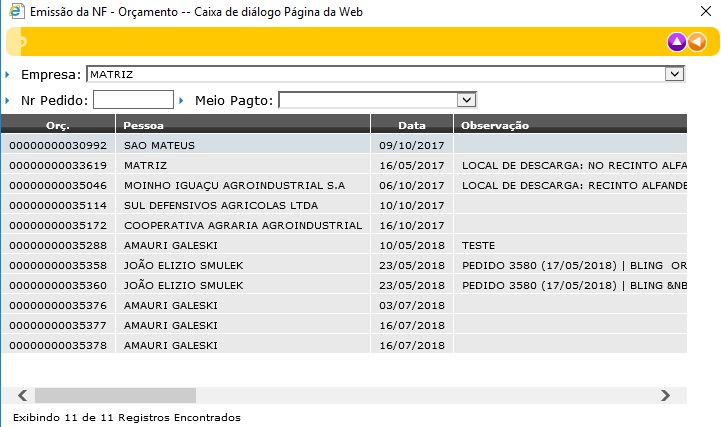
Task: Select order 00000000033619 for MATRIZ
Action: pos(58,165)
